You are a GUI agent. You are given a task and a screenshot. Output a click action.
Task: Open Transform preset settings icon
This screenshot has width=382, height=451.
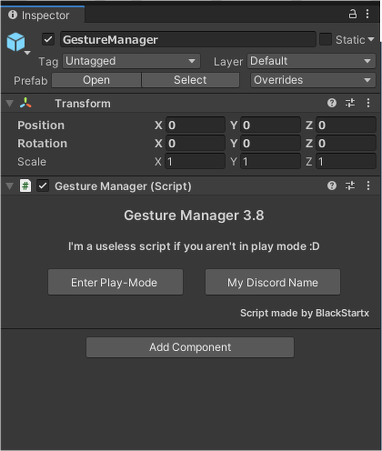[350, 103]
